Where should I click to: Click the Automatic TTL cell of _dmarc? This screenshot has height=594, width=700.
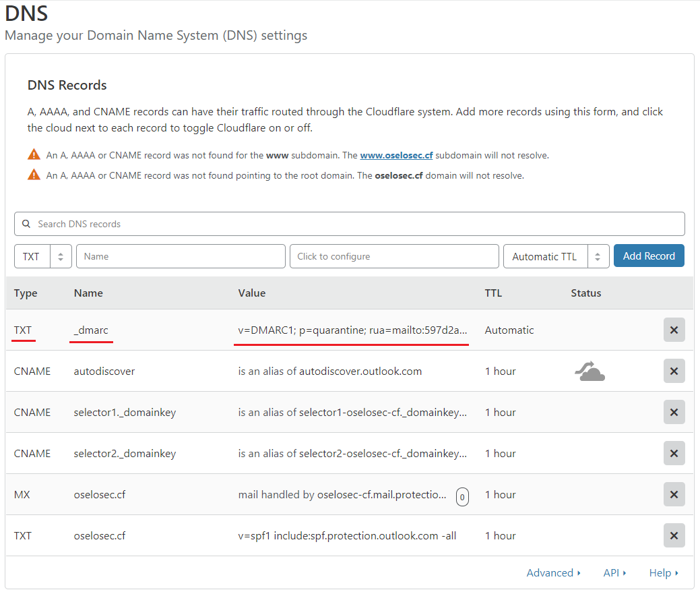pos(509,330)
